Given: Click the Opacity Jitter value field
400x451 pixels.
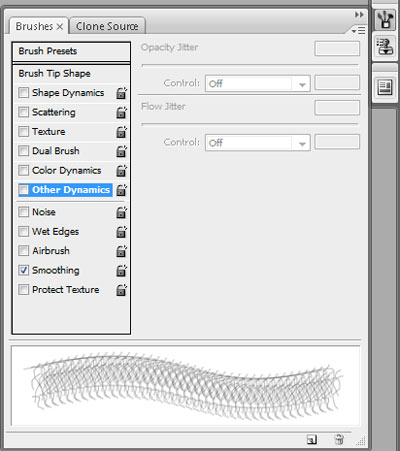Looking at the screenshot, I should click(337, 49).
